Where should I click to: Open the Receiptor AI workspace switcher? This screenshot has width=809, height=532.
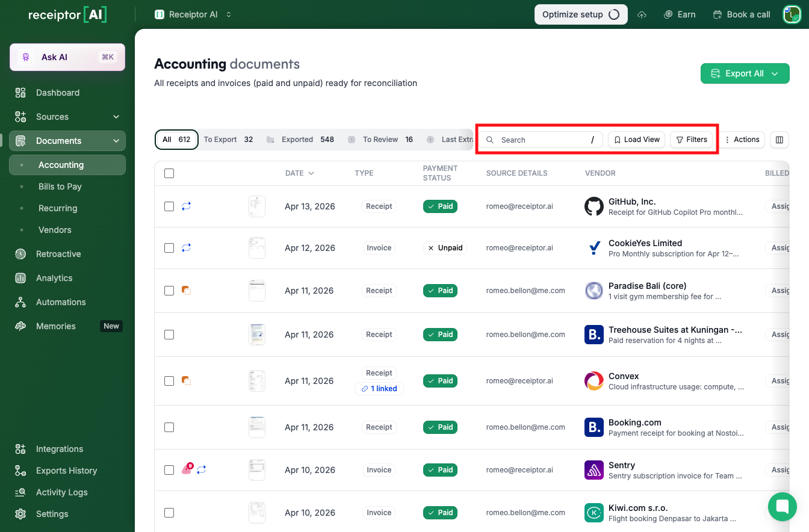pos(193,14)
